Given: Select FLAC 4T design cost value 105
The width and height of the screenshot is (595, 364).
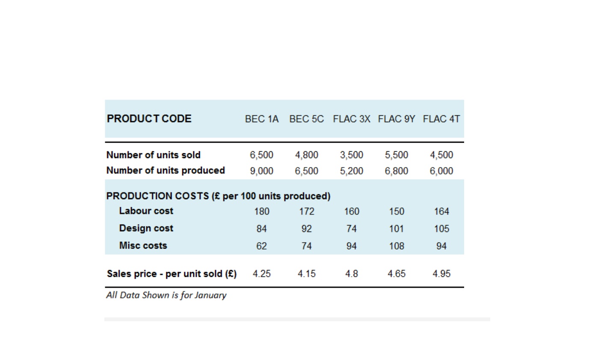Looking at the screenshot, I should (441, 229).
